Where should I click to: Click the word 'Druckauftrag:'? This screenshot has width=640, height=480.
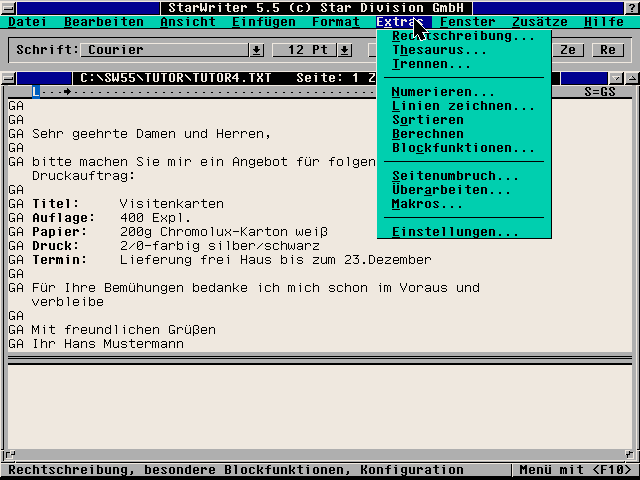83,176
